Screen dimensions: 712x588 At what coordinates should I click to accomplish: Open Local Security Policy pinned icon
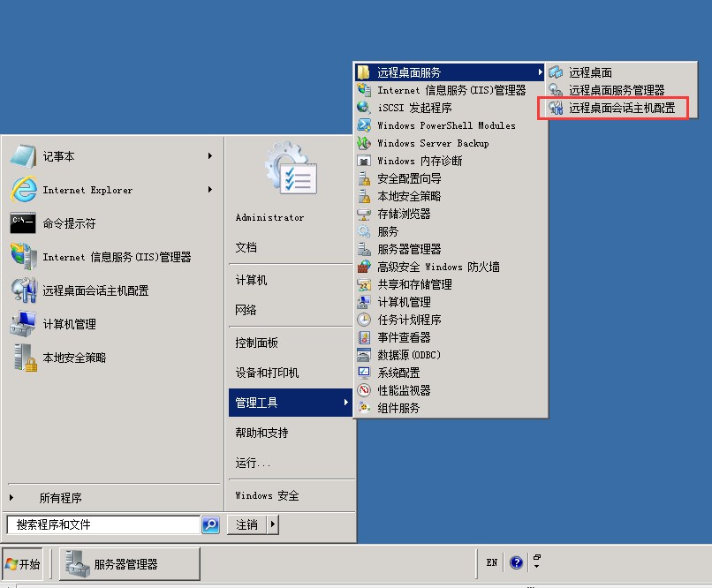pyautogui.click(x=24, y=358)
